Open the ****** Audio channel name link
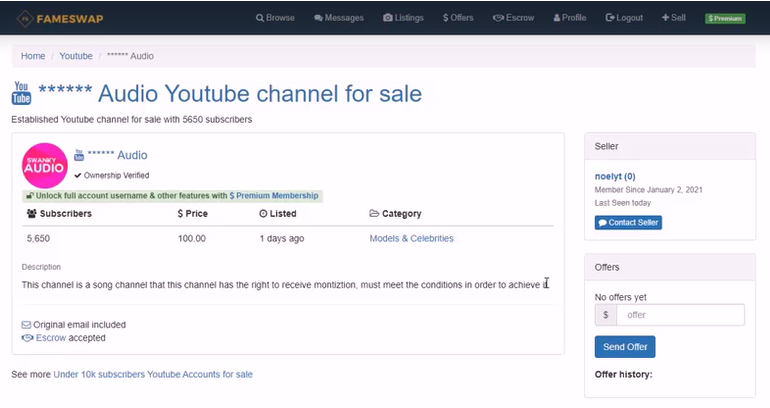 (117, 155)
